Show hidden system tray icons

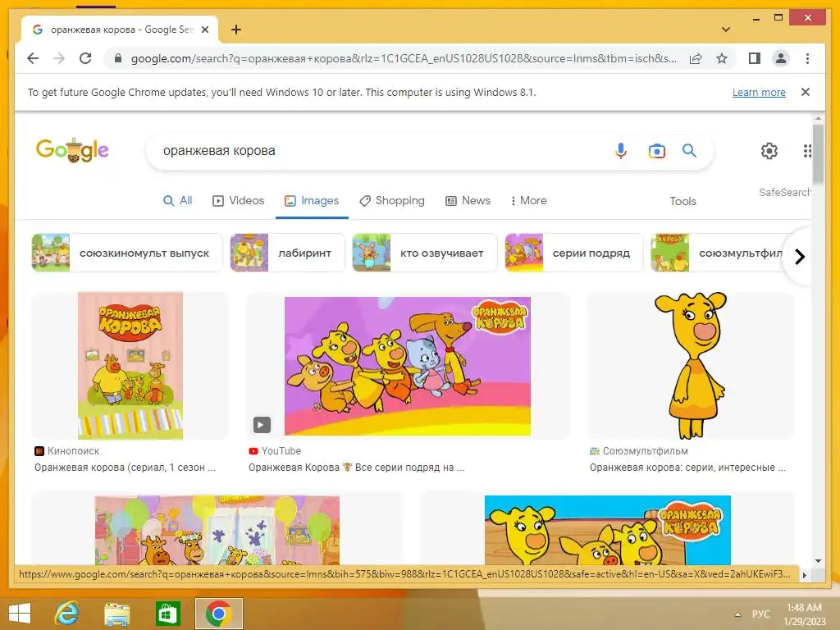click(737, 614)
